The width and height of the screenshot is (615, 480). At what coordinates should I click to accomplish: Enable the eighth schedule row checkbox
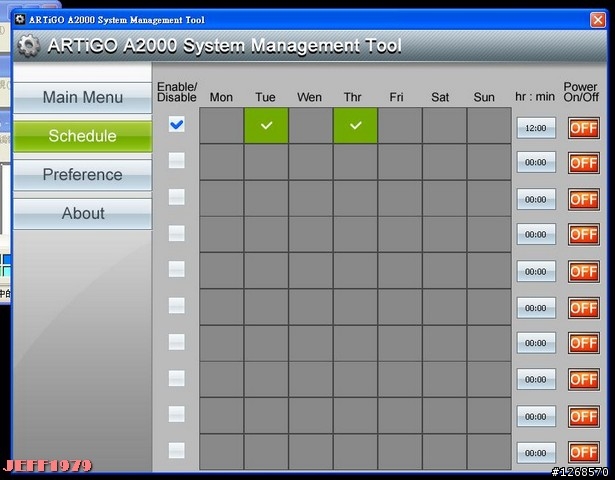[176, 378]
